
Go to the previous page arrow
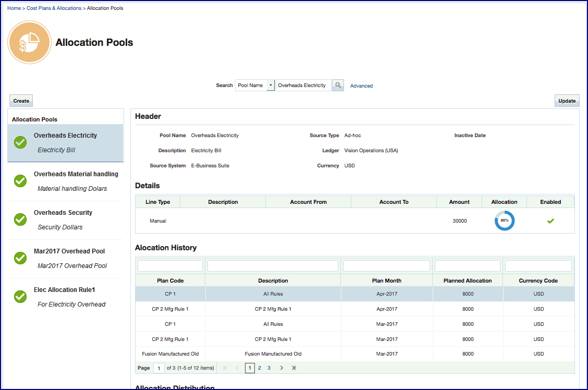(x=237, y=368)
